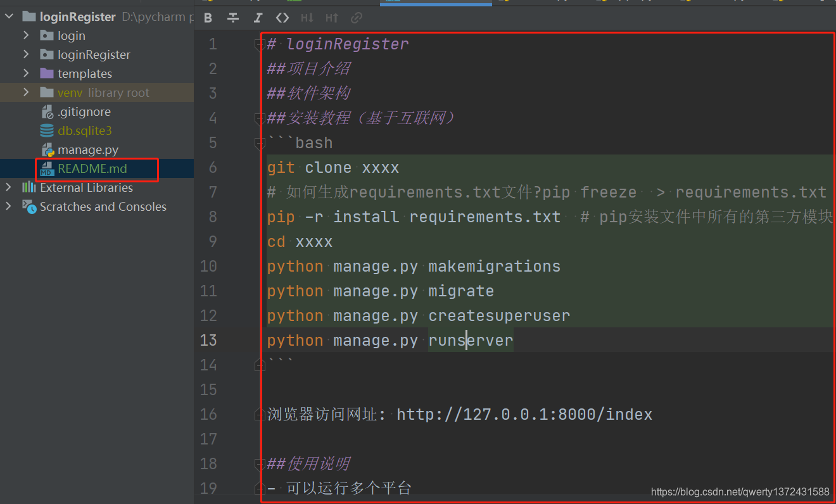Image resolution: width=836 pixels, height=504 pixels.
Task: Fold the bash code block at line 5
Action: (260, 143)
